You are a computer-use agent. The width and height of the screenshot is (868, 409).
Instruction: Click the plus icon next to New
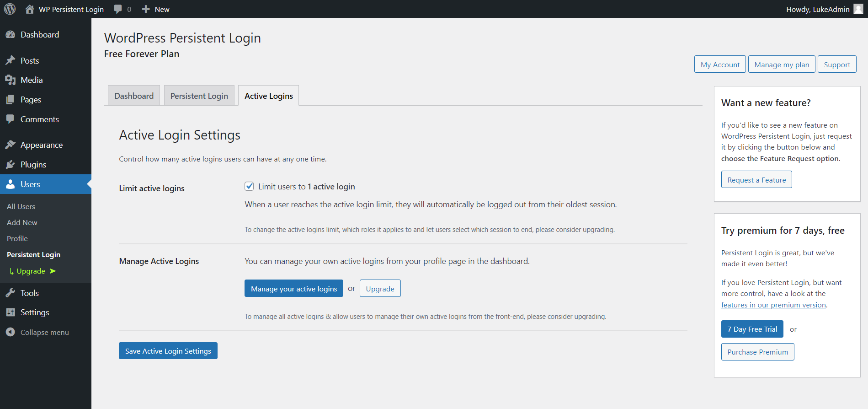(146, 9)
